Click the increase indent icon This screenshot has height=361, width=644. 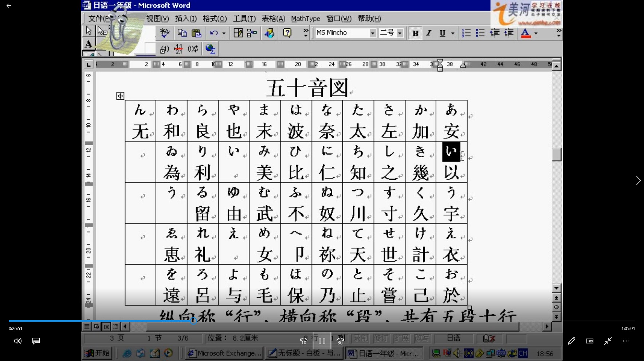coord(508,33)
